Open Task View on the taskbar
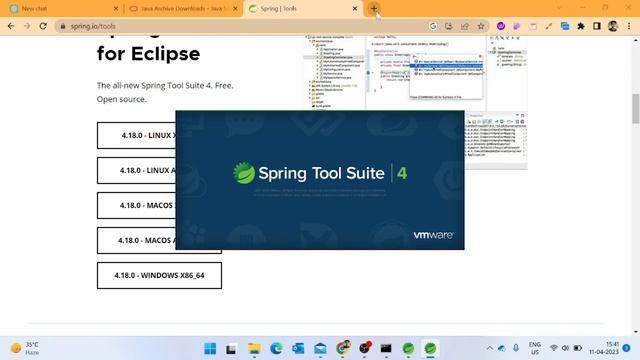 pyautogui.click(x=231, y=349)
